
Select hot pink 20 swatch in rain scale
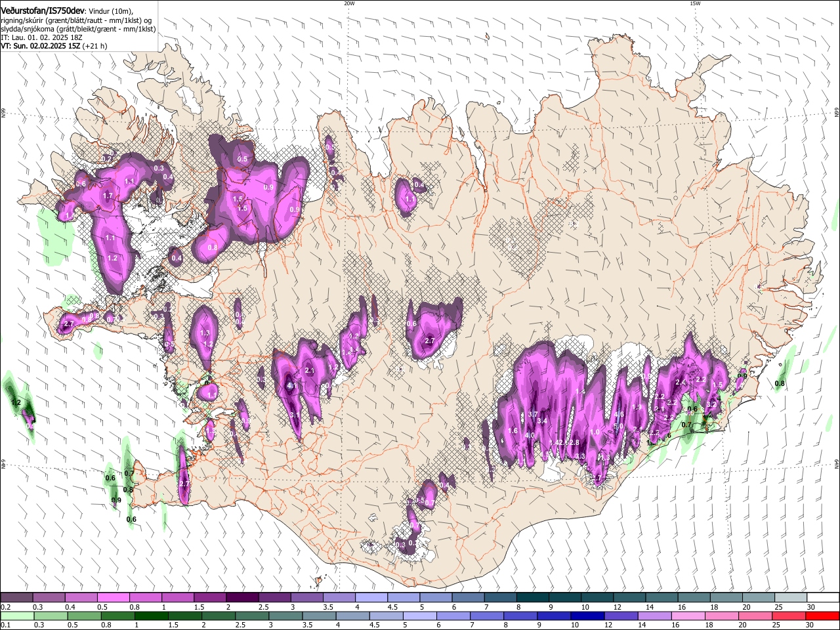tap(755, 616)
